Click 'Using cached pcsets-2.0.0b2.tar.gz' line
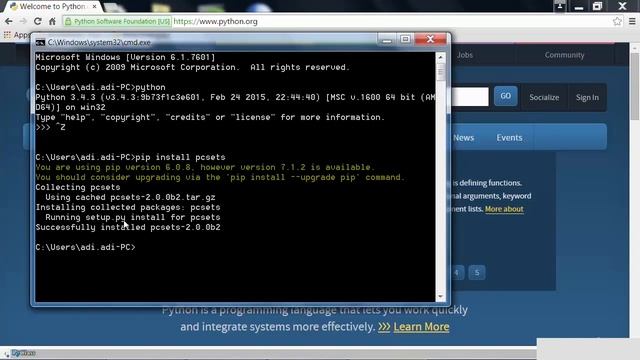 pos(130,197)
